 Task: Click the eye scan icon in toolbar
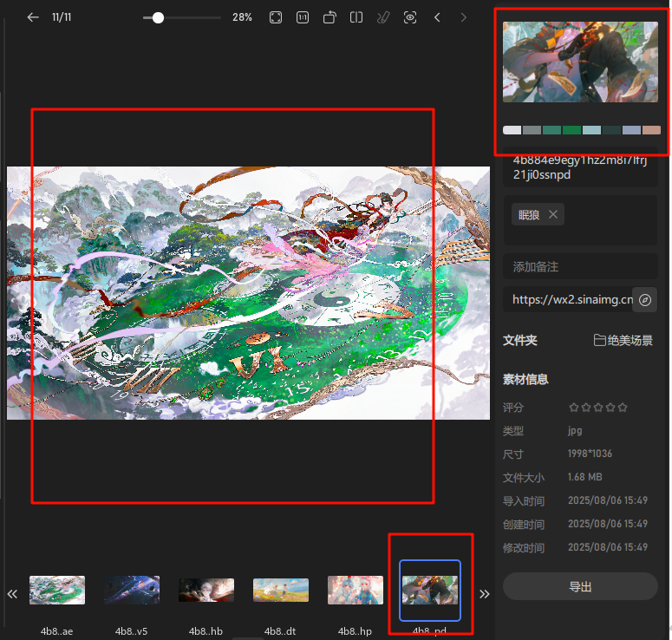410,17
